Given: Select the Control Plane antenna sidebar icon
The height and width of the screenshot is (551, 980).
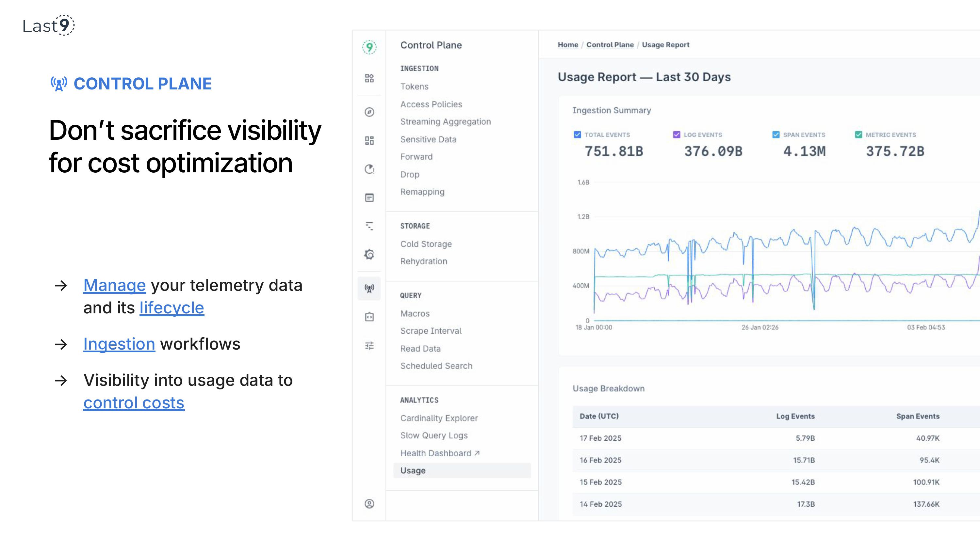Looking at the screenshot, I should (369, 289).
